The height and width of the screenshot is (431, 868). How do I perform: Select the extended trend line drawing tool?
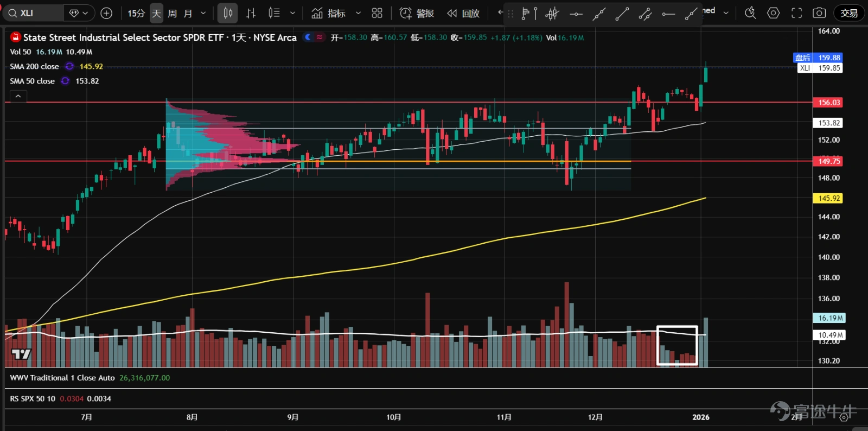(599, 14)
